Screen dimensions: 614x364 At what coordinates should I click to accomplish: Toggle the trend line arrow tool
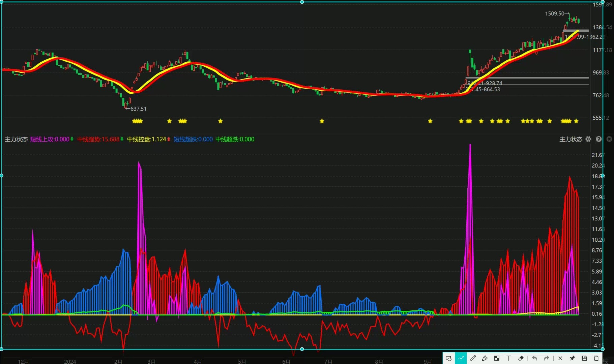click(x=461, y=358)
